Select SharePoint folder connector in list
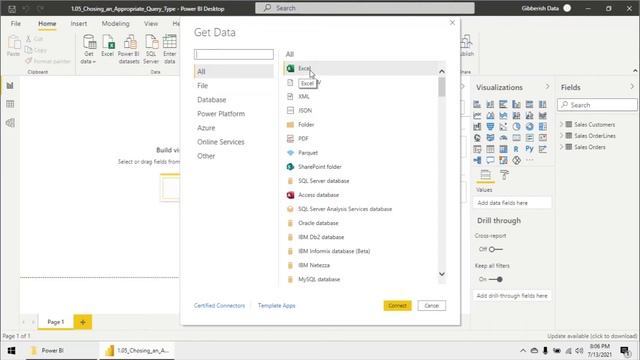The image size is (640, 360). 320,167
